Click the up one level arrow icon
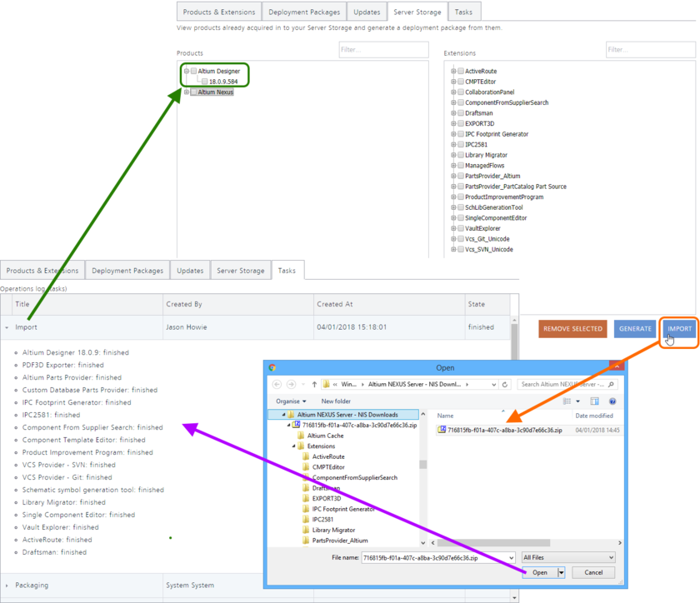 [x=315, y=382]
